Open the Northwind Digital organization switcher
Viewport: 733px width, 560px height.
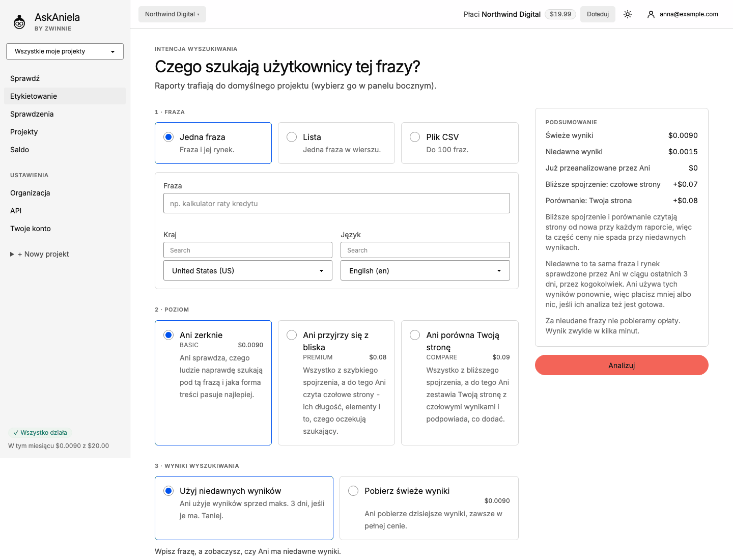click(x=172, y=14)
